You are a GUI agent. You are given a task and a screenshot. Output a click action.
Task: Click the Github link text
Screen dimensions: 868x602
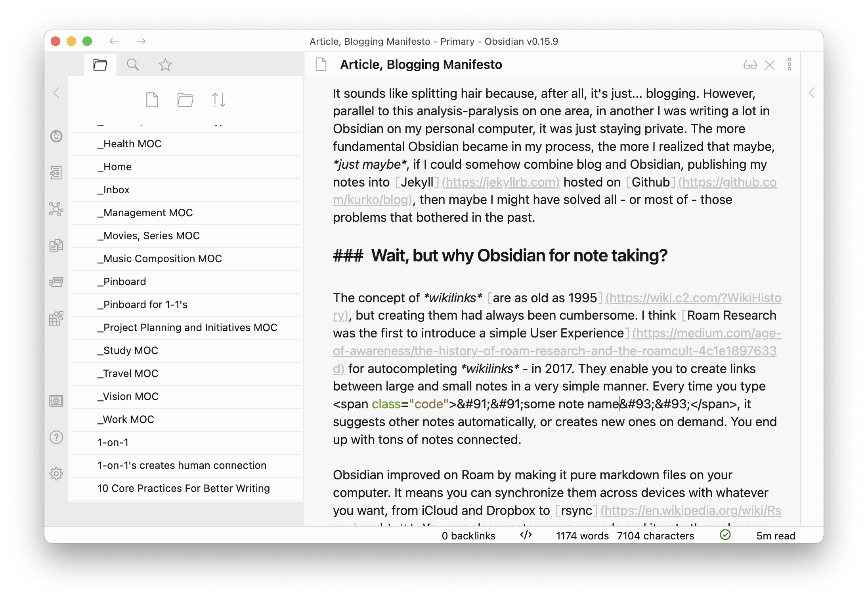coord(650,182)
